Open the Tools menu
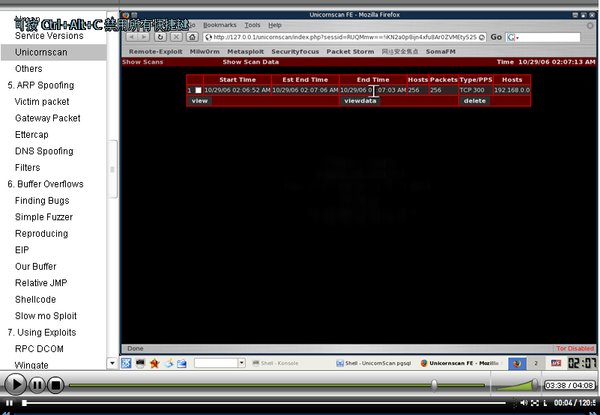The width and height of the screenshot is (600, 415). point(252,25)
